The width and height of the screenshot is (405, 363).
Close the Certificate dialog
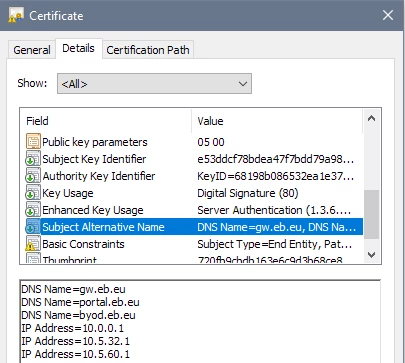pos(388,15)
